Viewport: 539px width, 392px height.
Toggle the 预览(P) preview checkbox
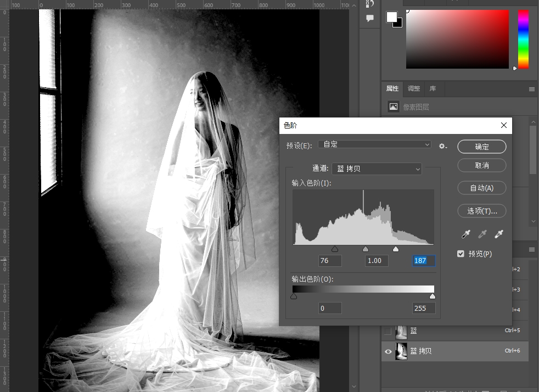point(461,254)
